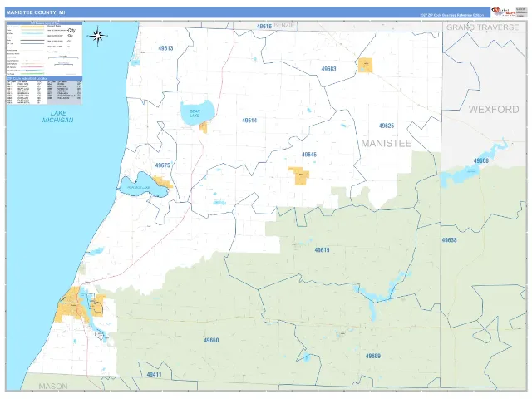
Task: Select ZIP code label 49625
Action: coord(387,126)
